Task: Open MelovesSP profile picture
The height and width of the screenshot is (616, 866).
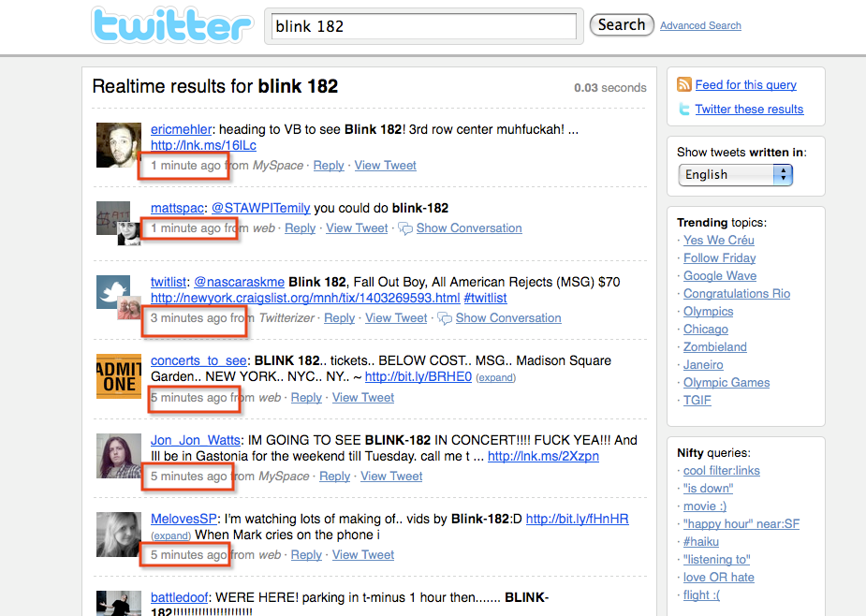Action: click(119, 535)
